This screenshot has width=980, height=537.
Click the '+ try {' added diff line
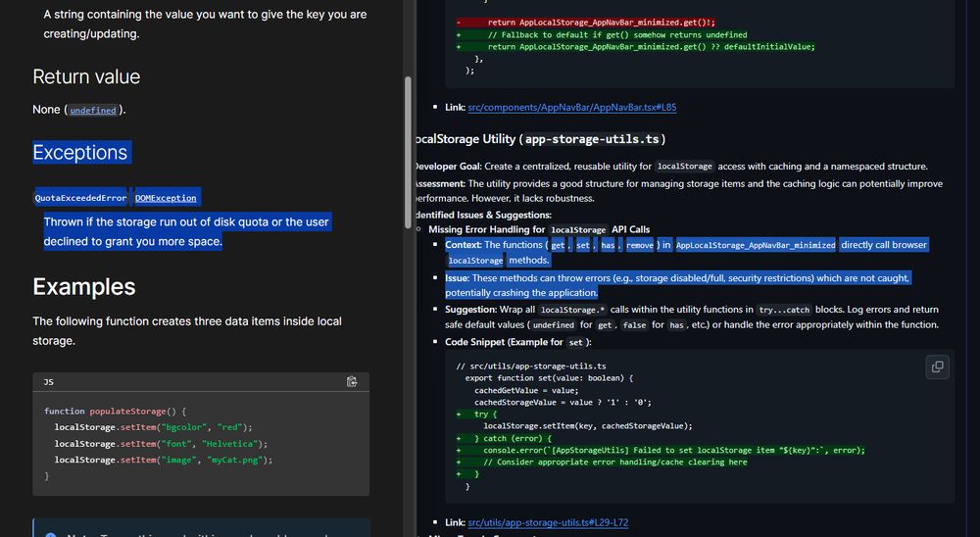477,414
